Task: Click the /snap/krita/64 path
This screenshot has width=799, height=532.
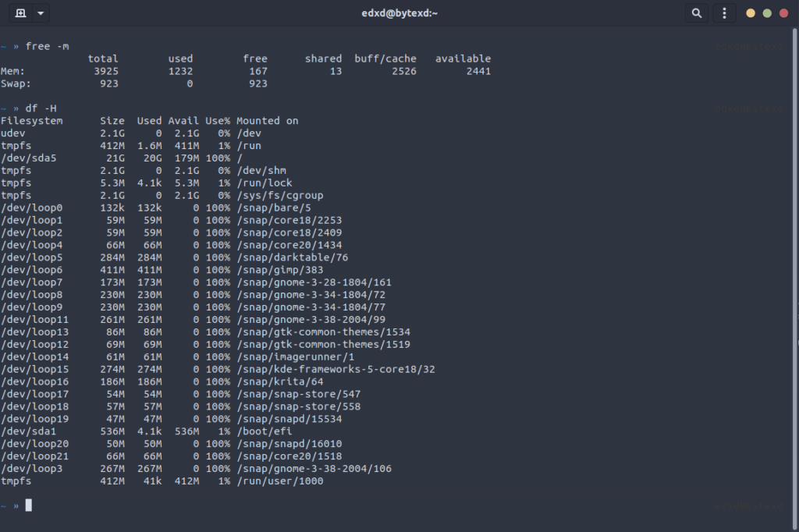Action: [x=279, y=381]
